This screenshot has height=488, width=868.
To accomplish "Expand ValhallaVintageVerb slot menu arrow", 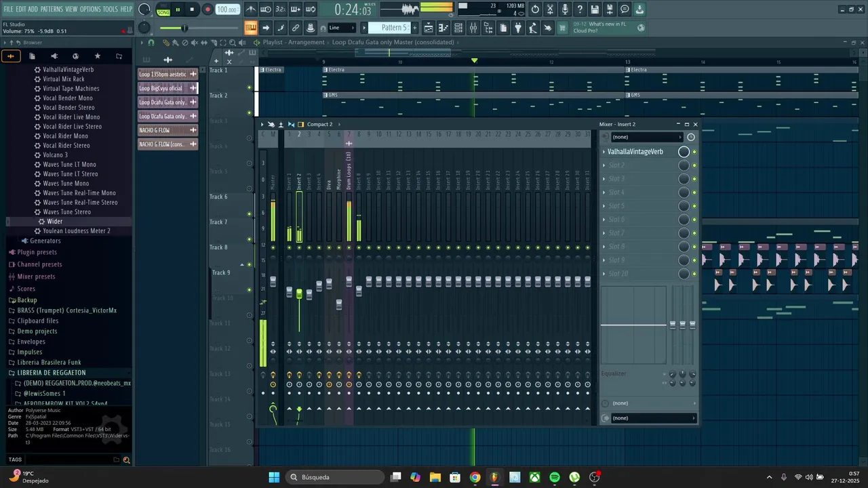I will coord(604,152).
